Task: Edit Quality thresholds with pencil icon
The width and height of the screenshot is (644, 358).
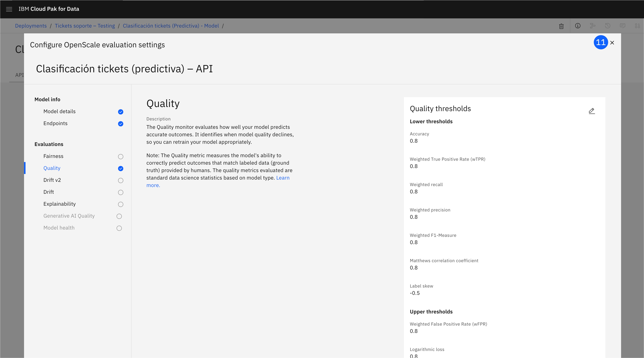Action: pos(592,111)
